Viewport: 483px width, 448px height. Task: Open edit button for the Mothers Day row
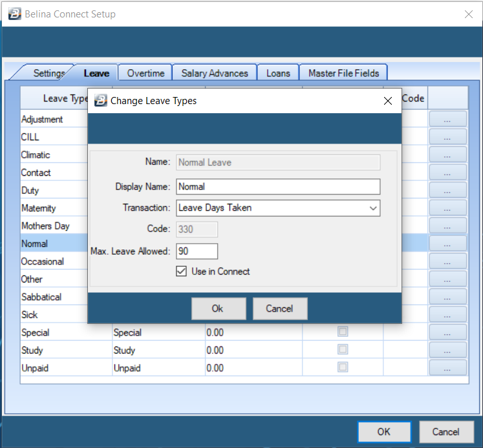[447, 226]
